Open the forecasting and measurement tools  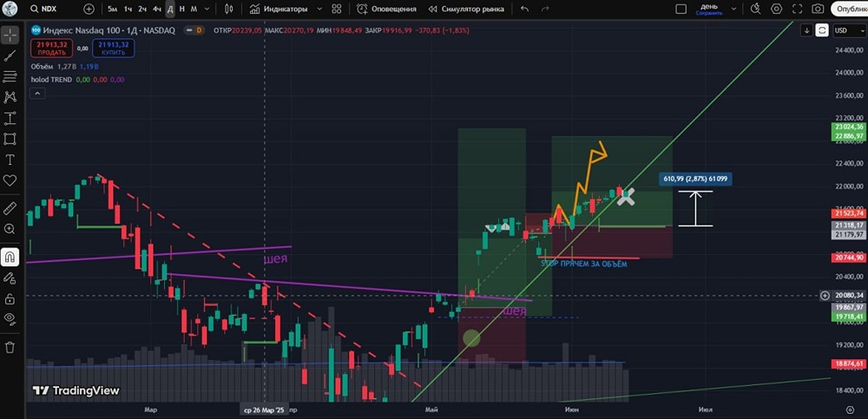[x=10, y=118]
